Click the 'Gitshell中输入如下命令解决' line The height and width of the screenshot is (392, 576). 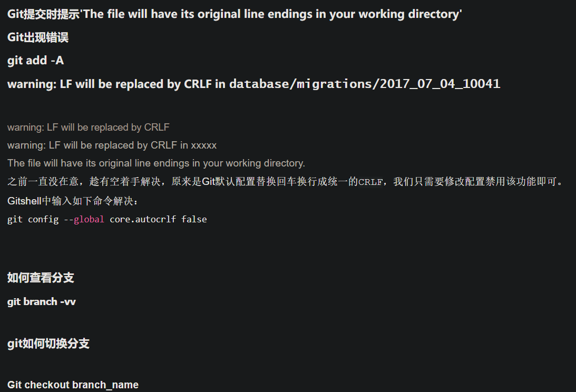73,201
